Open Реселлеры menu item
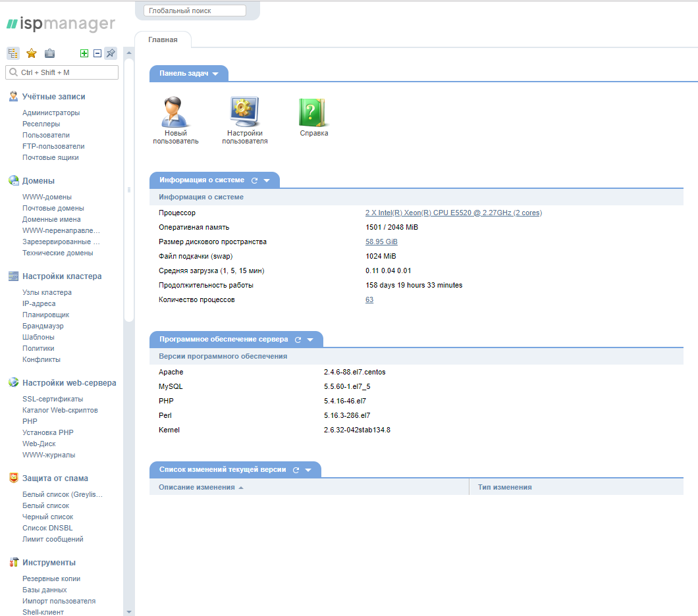The image size is (698, 616). (41, 124)
